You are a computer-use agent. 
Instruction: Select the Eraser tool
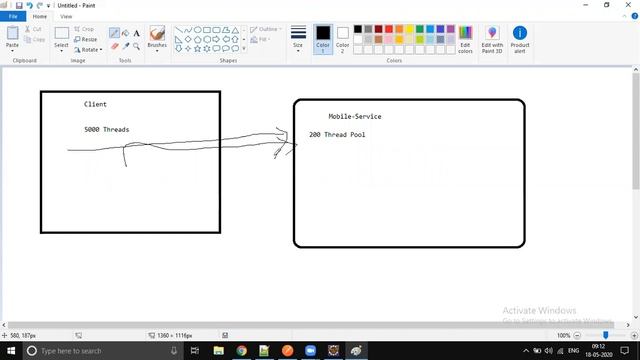(x=115, y=46)
